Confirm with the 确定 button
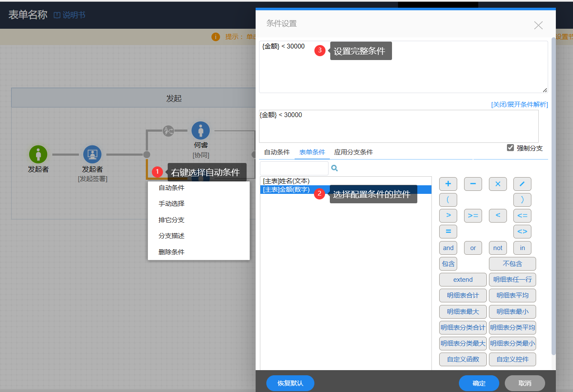This screenshot has width=573, height=392. pos(479,383)
